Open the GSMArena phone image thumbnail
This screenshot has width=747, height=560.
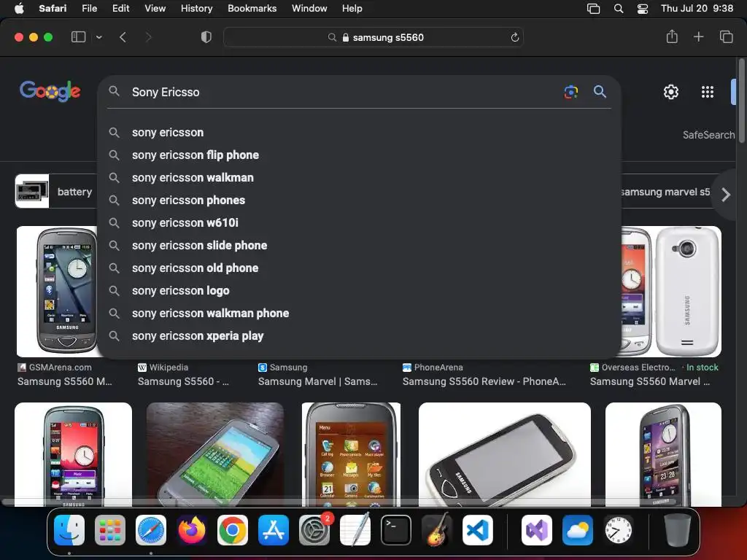click(x=57, y=292)
